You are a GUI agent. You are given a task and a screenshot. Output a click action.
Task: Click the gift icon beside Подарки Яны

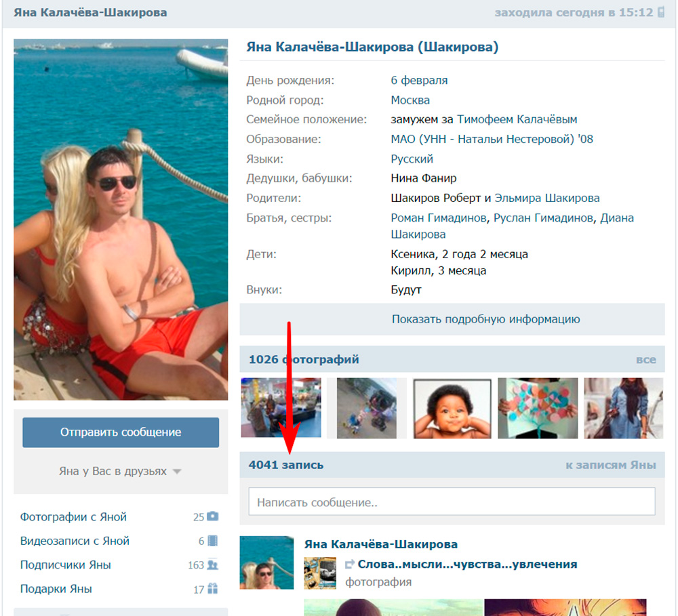coord(213,589)
